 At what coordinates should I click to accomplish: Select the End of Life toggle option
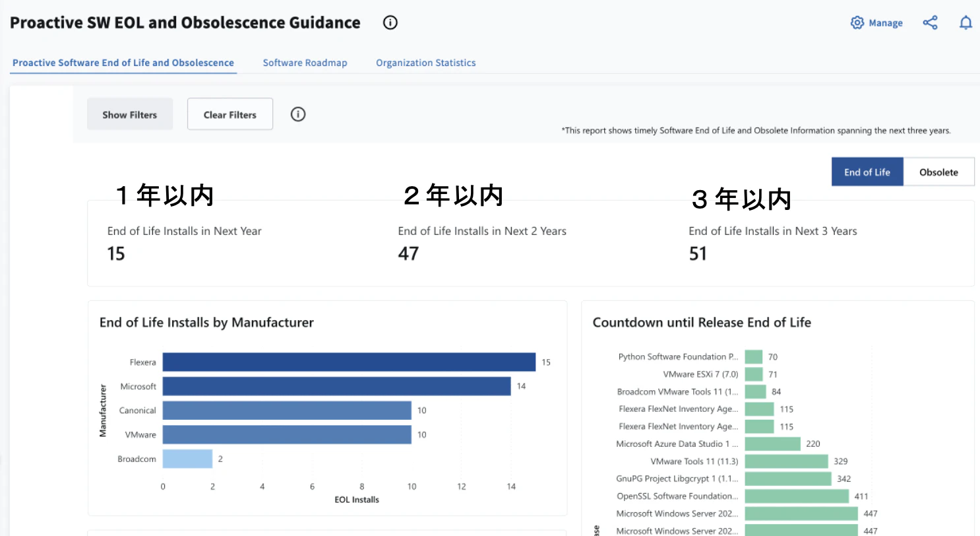coord(867,172)
